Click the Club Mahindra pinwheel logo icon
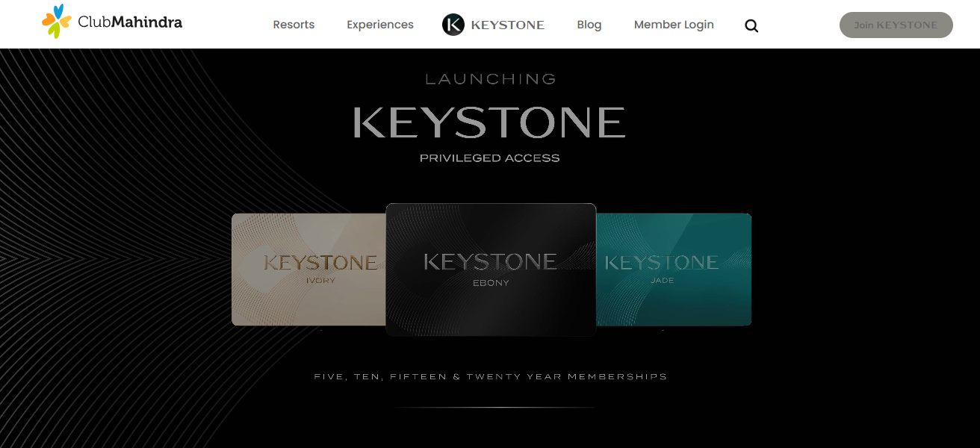The height and width of the screenshot is (448, 980). (57, 21)
